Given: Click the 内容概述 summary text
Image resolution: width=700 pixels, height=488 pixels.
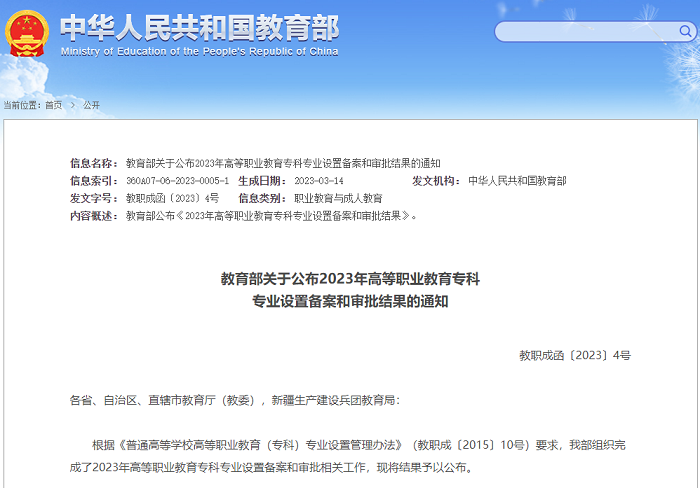Looking at the screenshot, I should 271,215.
